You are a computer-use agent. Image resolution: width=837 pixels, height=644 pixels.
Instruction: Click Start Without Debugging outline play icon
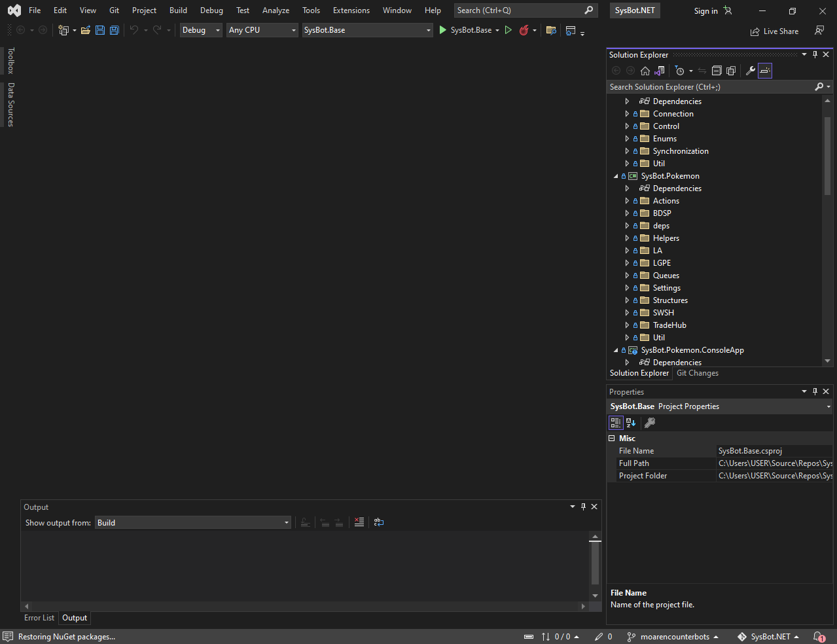coord(508,30)
